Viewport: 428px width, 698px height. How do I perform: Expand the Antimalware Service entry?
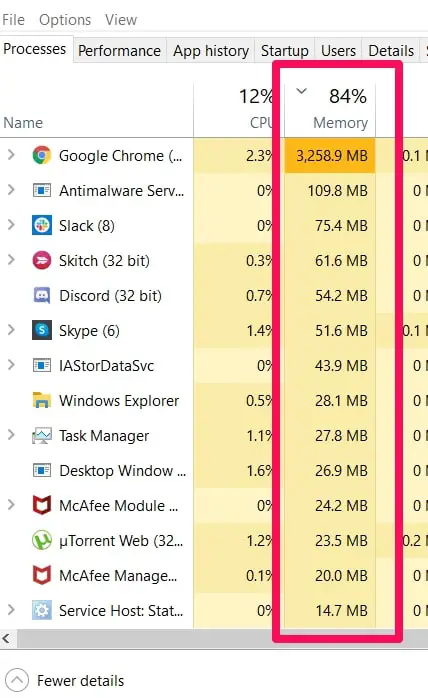point(12,190)
